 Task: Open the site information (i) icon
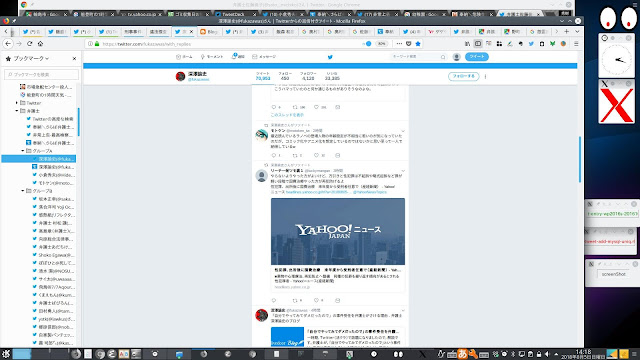click(90, 44)
